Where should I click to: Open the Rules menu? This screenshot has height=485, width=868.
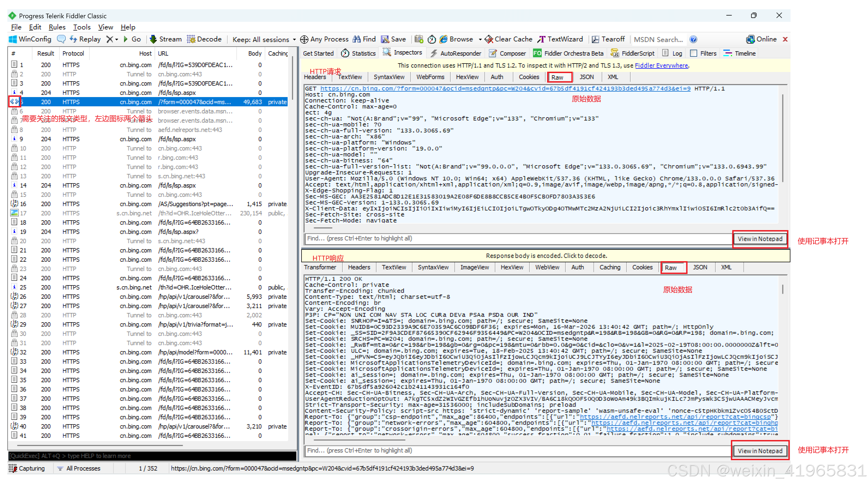pos(57,27)
